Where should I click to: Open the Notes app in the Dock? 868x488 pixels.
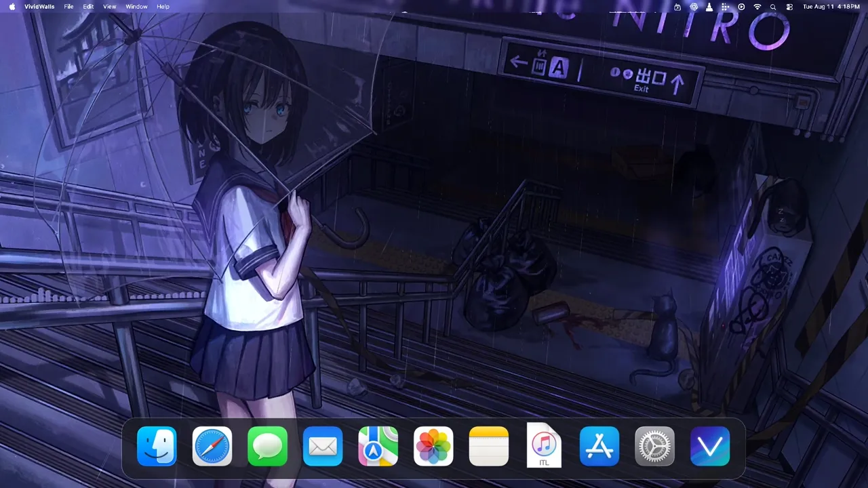(x=489, y=446)
